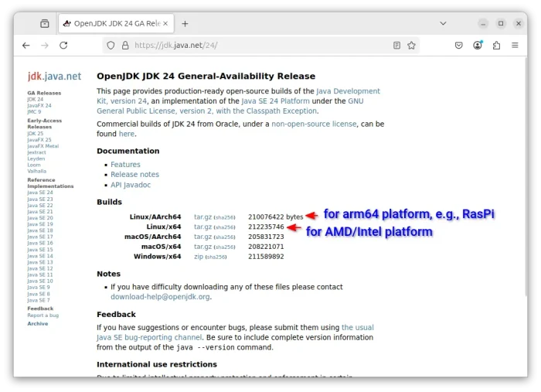Click the page vertical scrollbar
The height and width of the screenshot is (392, 541).
(x=526, y=176)
